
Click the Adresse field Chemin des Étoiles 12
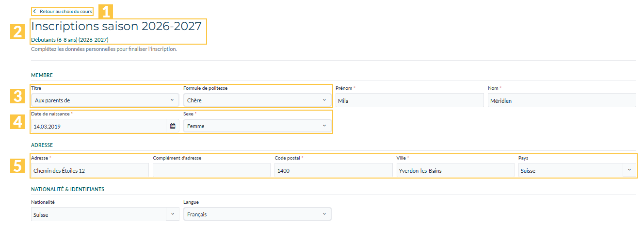[90, 170]
